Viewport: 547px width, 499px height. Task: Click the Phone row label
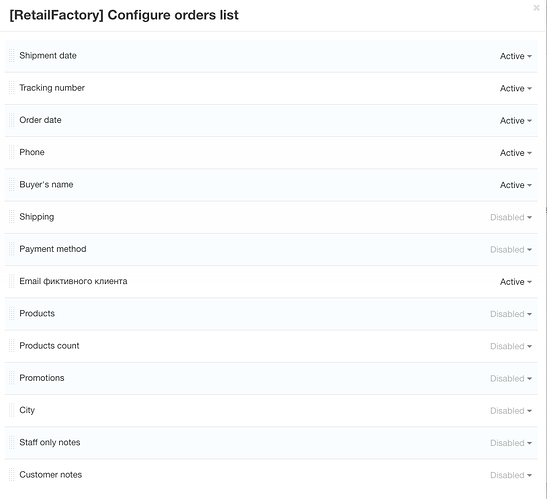[x=32, y=152]
